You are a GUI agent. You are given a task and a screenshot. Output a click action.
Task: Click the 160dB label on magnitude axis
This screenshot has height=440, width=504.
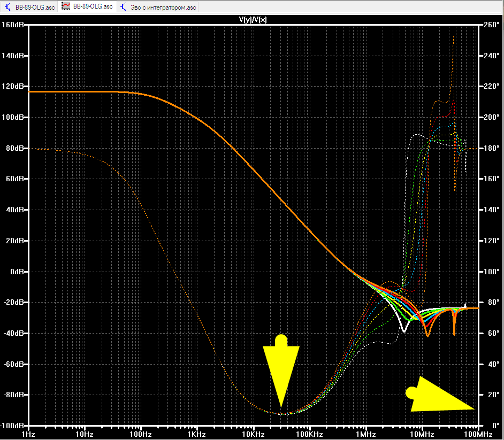pos(12,25)
